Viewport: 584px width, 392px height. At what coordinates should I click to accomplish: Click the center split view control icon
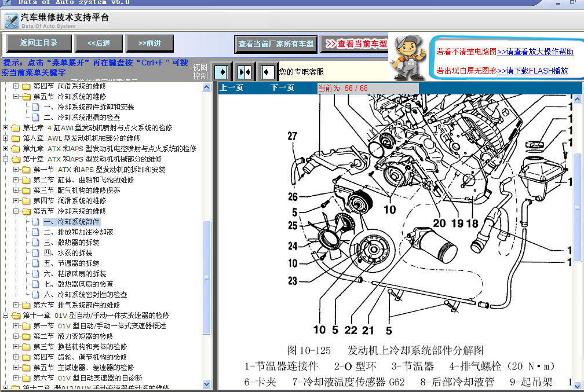[x=244, y=72]
